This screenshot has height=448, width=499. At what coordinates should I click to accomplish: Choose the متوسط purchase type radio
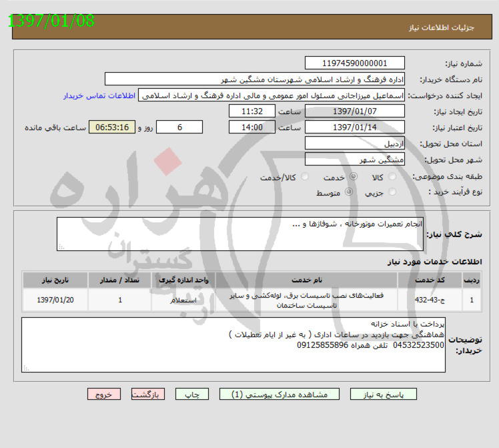click(349, 192)
